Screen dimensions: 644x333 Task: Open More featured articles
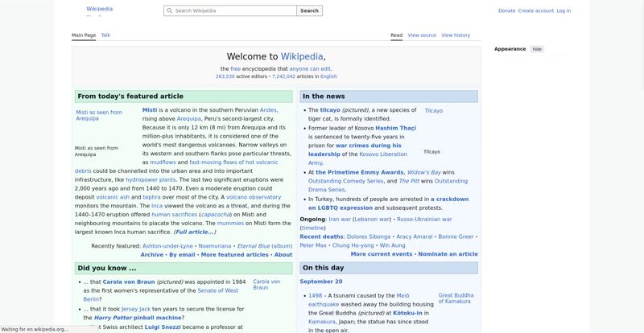(234, 254)
